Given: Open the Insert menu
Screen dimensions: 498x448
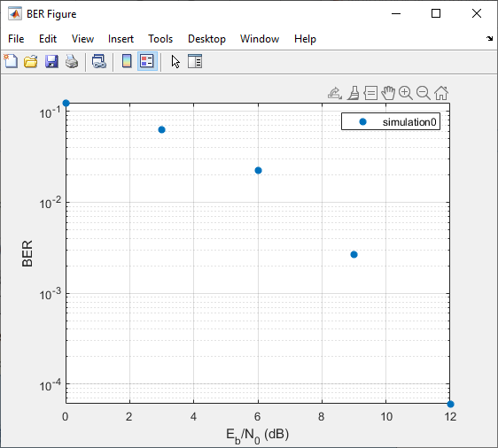Looking at the screenshot, I should (x=121, y=39).
